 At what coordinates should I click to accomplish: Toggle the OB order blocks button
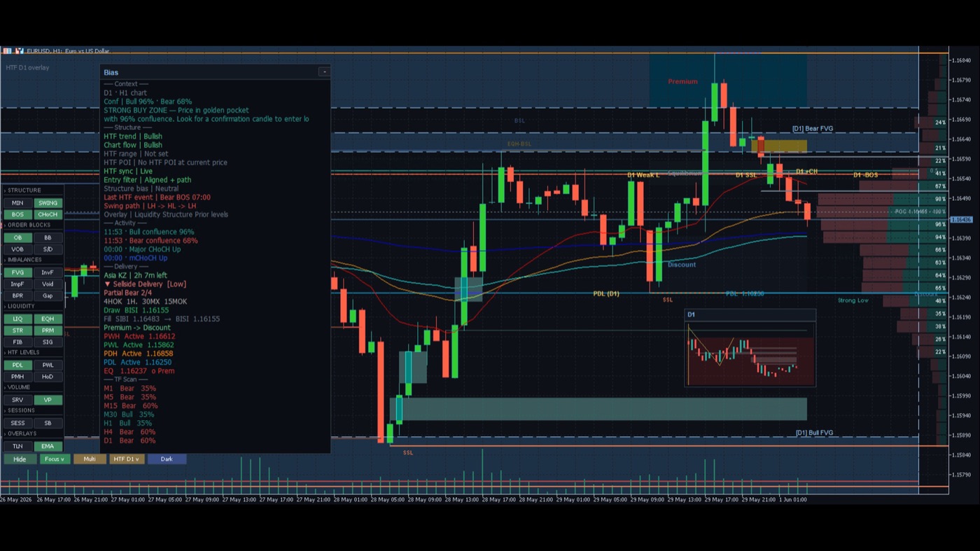coord(17,238)
